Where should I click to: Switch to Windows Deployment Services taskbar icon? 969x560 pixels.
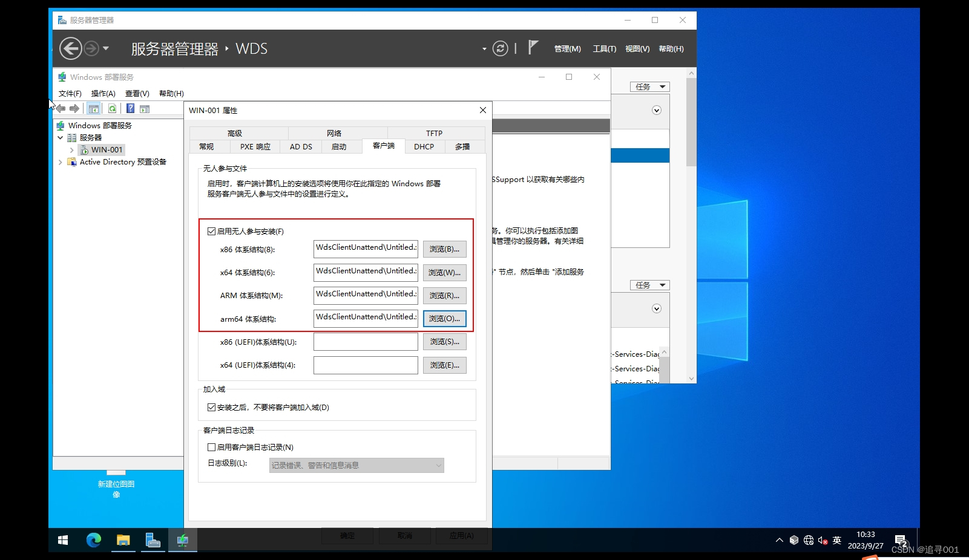point(182,540)
